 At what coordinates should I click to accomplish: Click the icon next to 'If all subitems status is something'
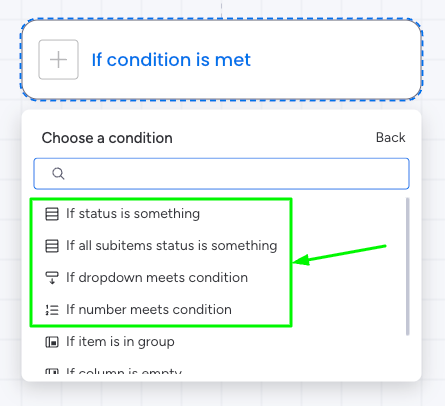[52, 246]
